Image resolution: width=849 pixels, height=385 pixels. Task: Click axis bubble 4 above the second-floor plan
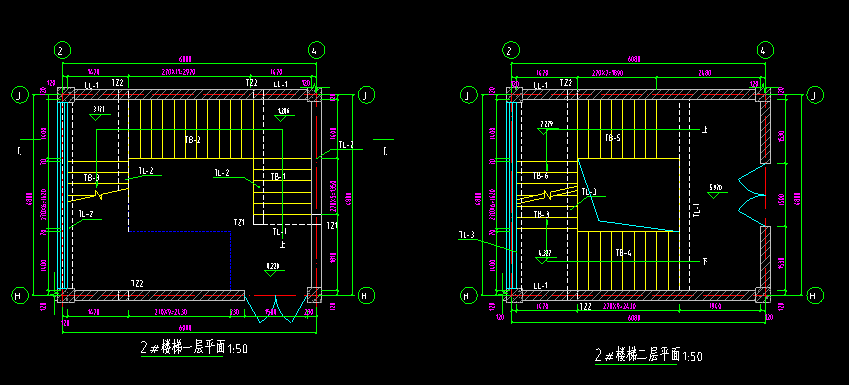(765, 51)
